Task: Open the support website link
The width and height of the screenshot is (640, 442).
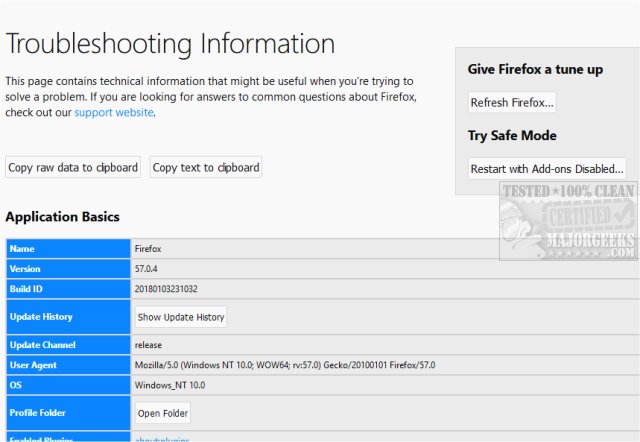Action: pyautogui.click(x=114, y=112)
